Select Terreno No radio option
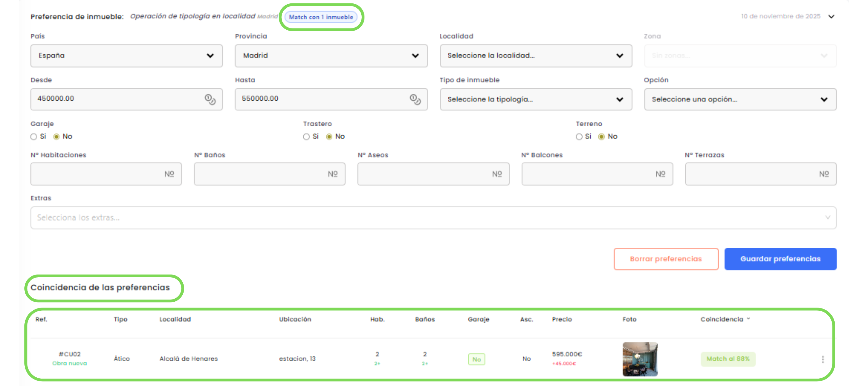The height and width of the screenshot is (386, 868). [601, 136]
